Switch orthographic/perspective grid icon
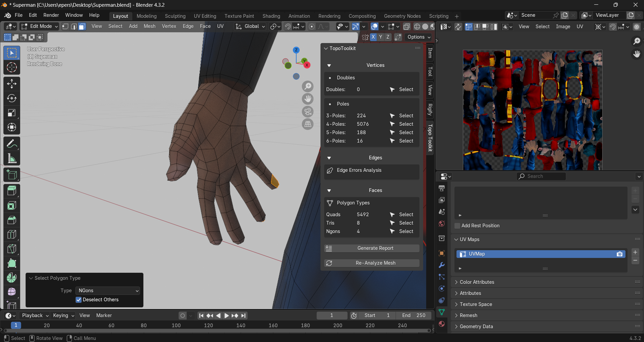 click(x=308, y=124)
